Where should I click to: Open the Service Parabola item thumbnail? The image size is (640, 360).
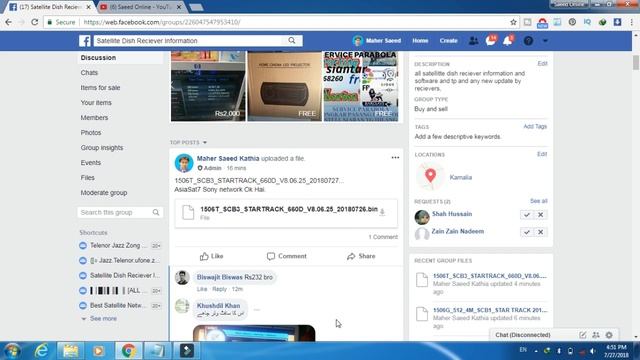(x=361, y=86)
